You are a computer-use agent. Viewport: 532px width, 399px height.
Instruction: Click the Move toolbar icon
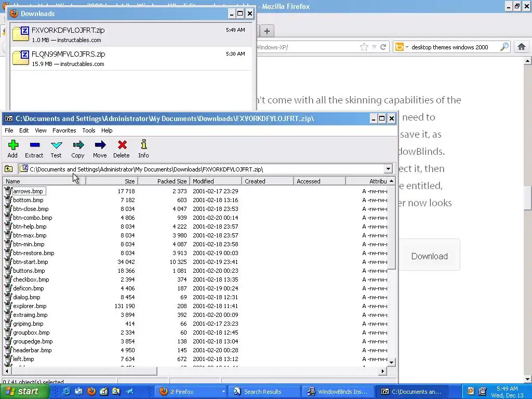point(100,145)
